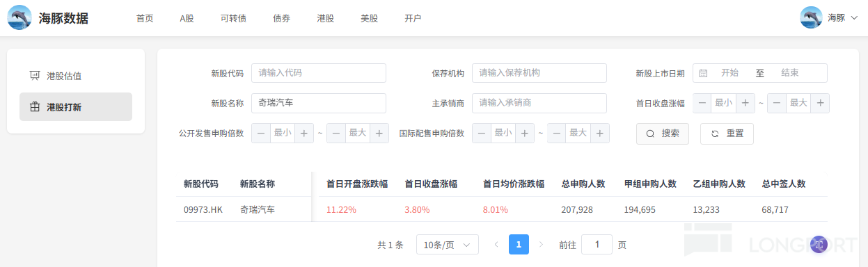Click 奇瑞汽车 in the table row
This screenshot has height=267, width=868.
258,209
